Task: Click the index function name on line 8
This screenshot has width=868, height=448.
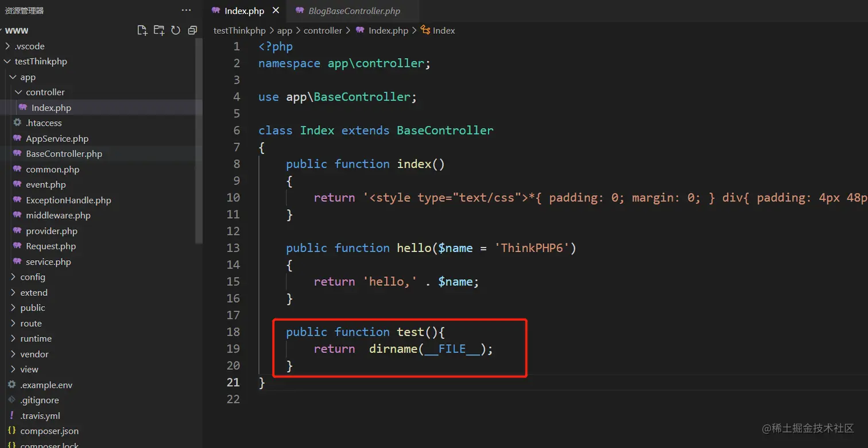Action: coord(414,164)
